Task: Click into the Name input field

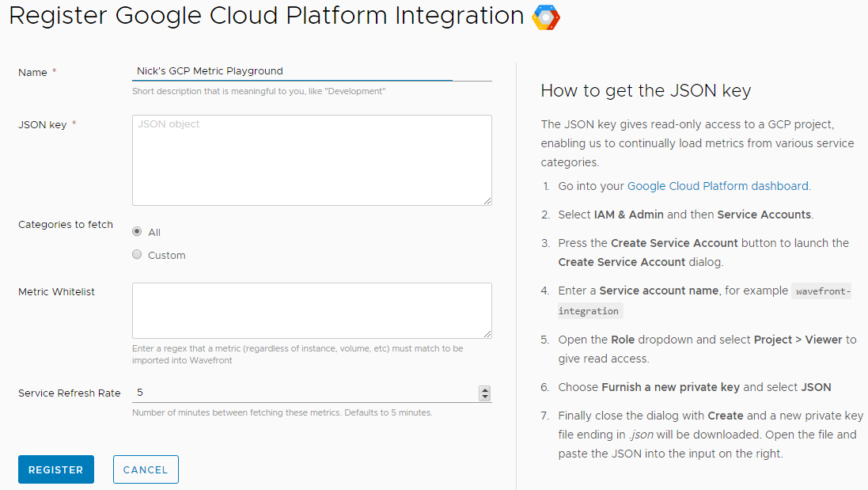Action: pos(312,71)
